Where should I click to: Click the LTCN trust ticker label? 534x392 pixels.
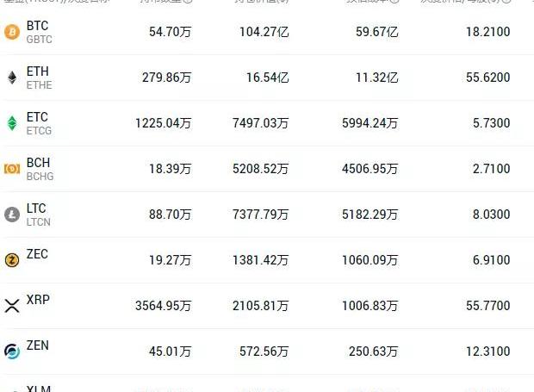[x=39, y=222]
